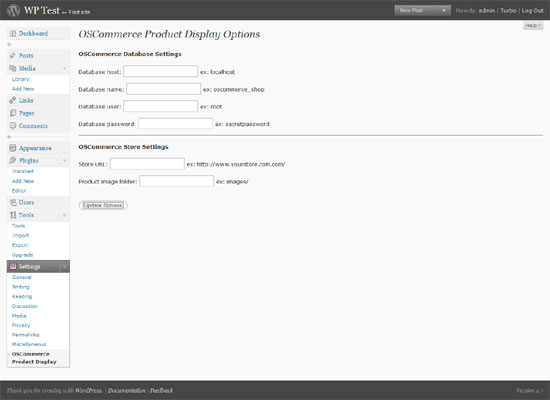The width and height of the screenshot is (550, 400).
Task: Open the Pages menu
Action: coord(26,113)
